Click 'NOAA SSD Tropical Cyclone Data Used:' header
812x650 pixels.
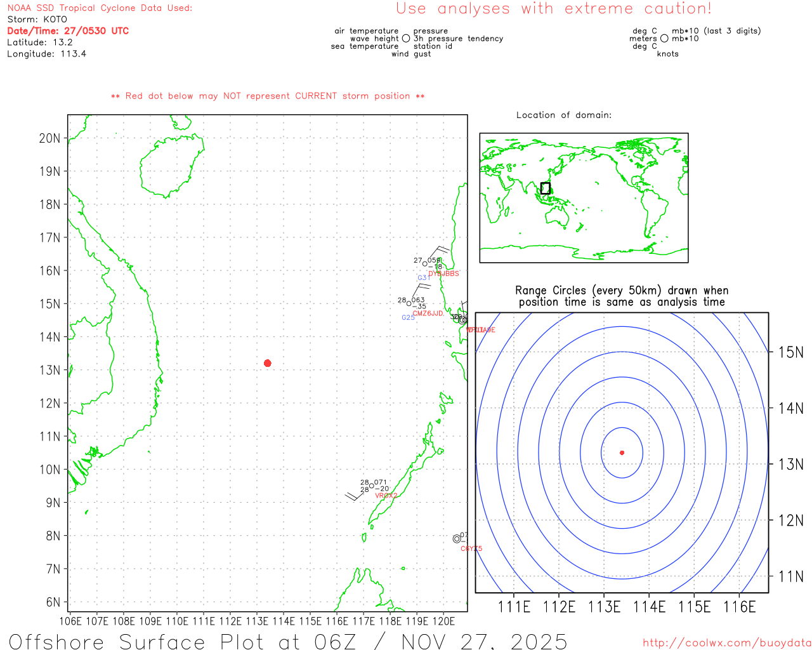[100, 8]
